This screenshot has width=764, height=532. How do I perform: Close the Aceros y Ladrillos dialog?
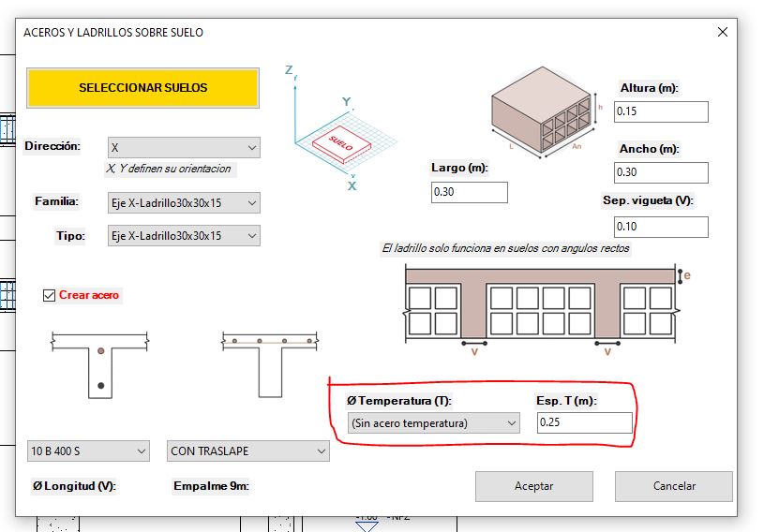tap(723, 32)
